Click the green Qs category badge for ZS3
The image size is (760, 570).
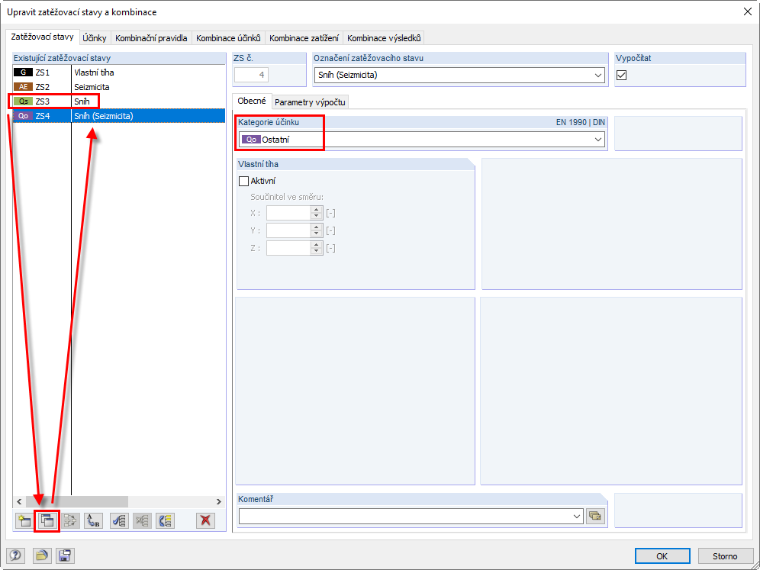tap(23, 102)
